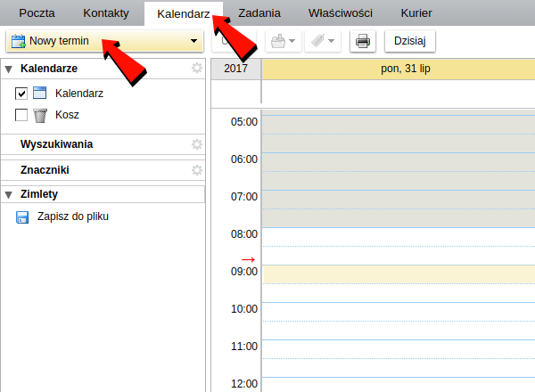Click the Zapisz do pliku zimlet

click(73, 216)
